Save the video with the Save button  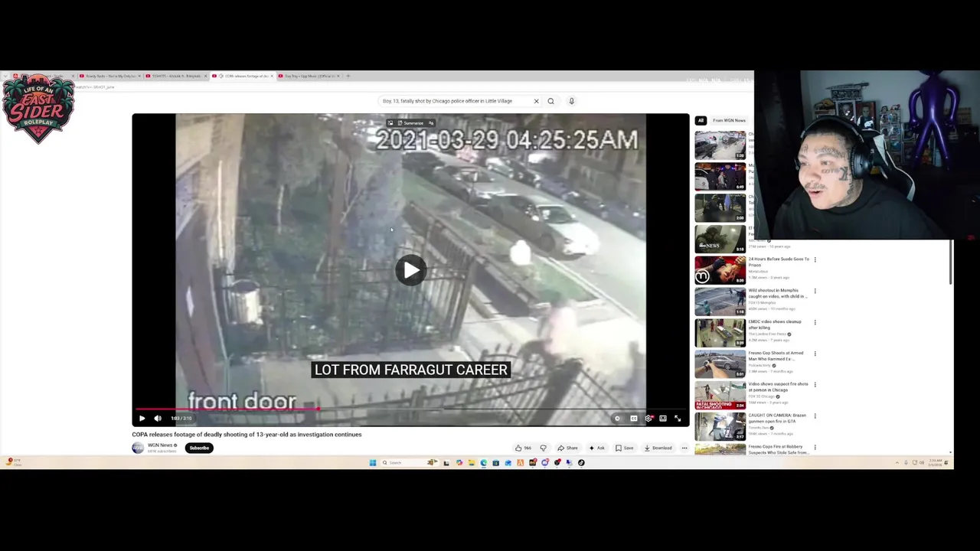pos(625,448)
